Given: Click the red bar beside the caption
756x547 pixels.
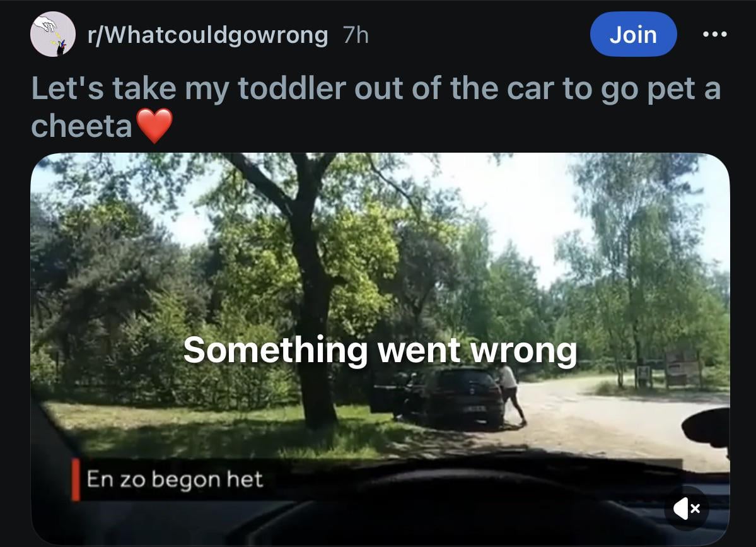Looking at the screenshot, I should pos(76,479).
